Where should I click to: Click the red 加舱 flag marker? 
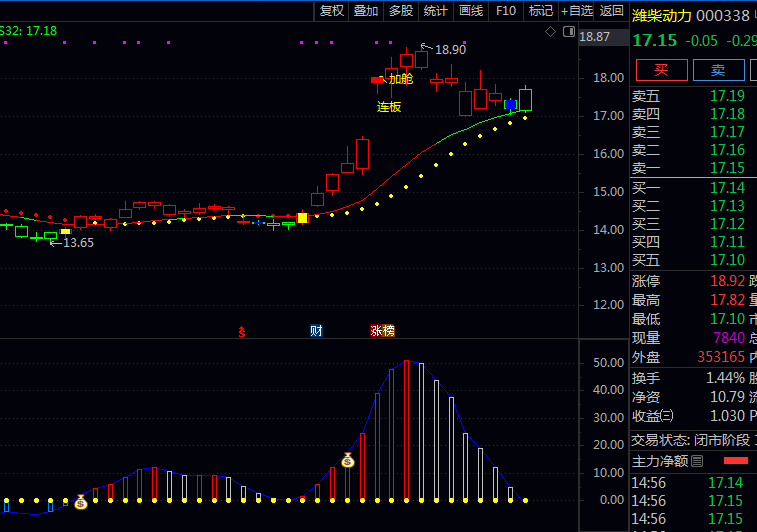click(377, 79)
